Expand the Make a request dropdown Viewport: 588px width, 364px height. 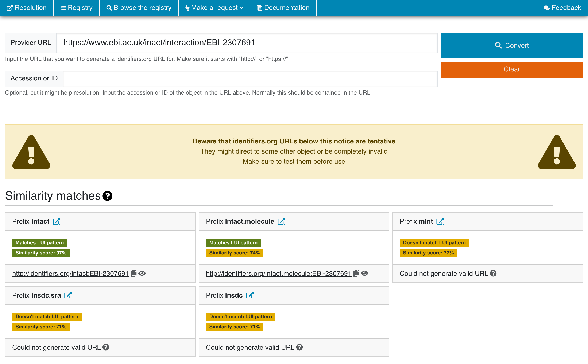coord(214,8)
